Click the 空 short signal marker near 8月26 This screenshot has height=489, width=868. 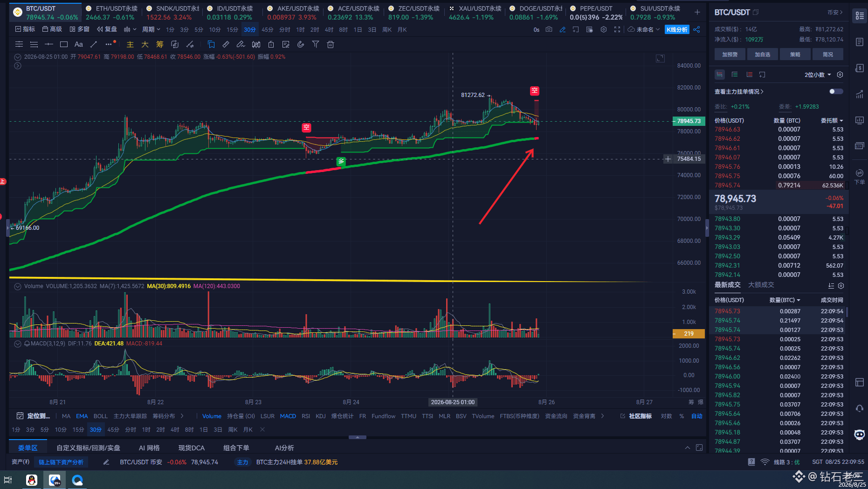click(535, 90)
